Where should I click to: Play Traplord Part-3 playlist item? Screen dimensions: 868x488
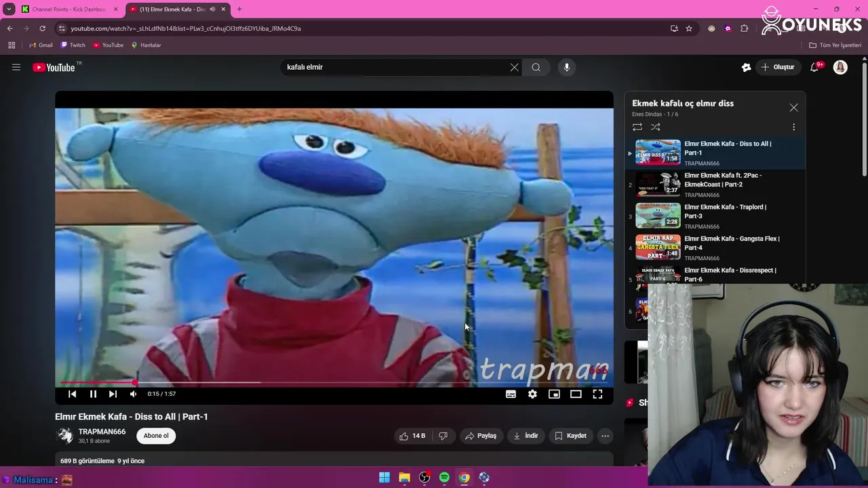coord(715,216)
